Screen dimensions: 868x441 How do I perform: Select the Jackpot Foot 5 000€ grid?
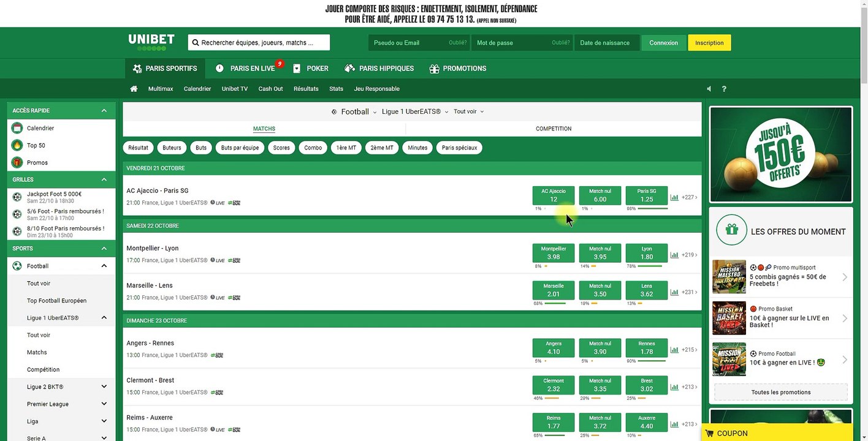[61, 197]
